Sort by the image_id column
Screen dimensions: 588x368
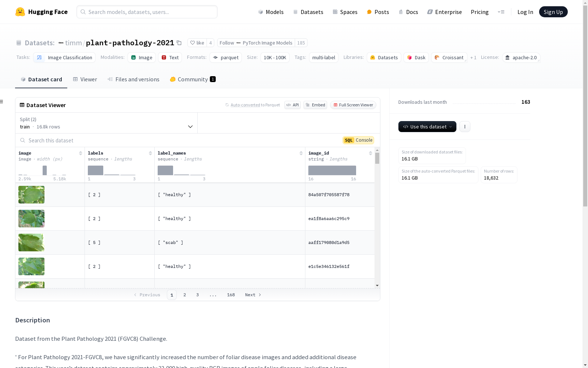pyautogui.click(x=370, y=153)
